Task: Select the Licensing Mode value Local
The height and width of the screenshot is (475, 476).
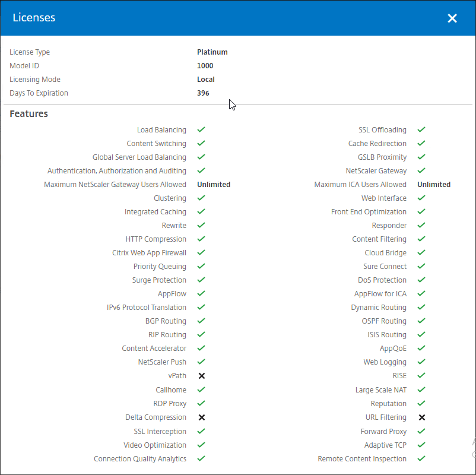Action: click(x=206, y=80)
